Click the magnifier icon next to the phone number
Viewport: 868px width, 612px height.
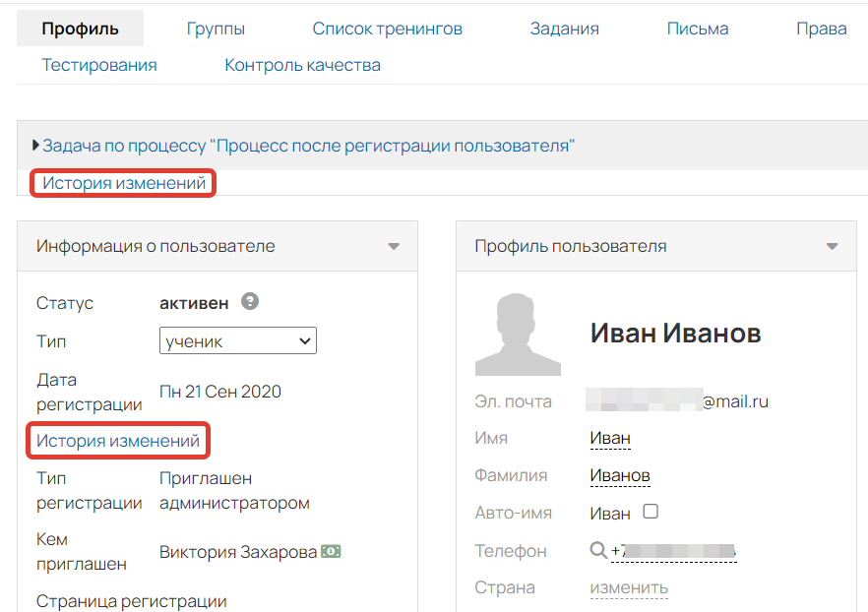[x=598, y=550]
